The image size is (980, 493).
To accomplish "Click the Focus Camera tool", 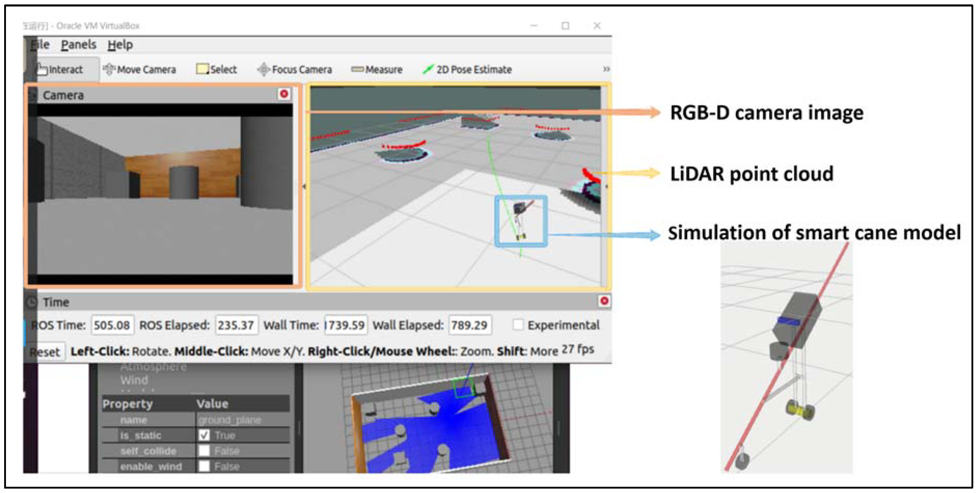I will point(294,70).
